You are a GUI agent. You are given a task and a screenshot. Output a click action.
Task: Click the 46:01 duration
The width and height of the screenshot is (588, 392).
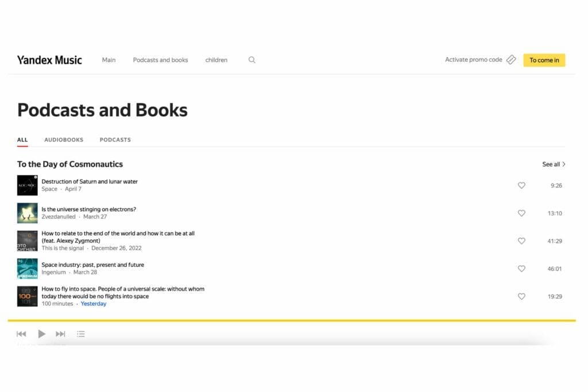click(555, 269)
